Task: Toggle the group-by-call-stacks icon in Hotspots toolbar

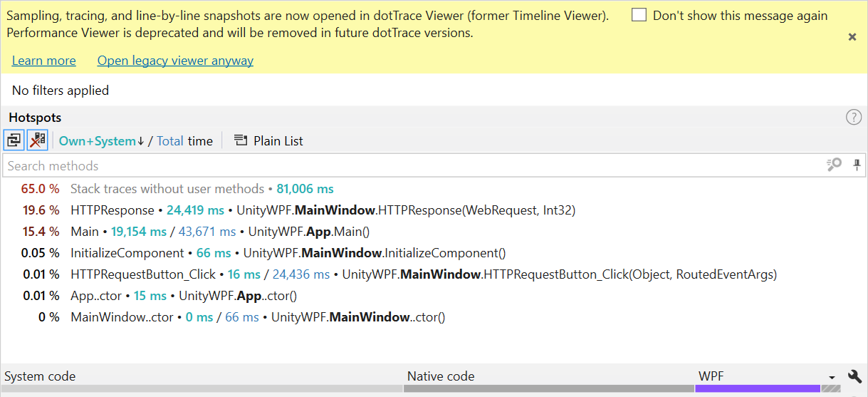Action: click(x=14, y=140)
